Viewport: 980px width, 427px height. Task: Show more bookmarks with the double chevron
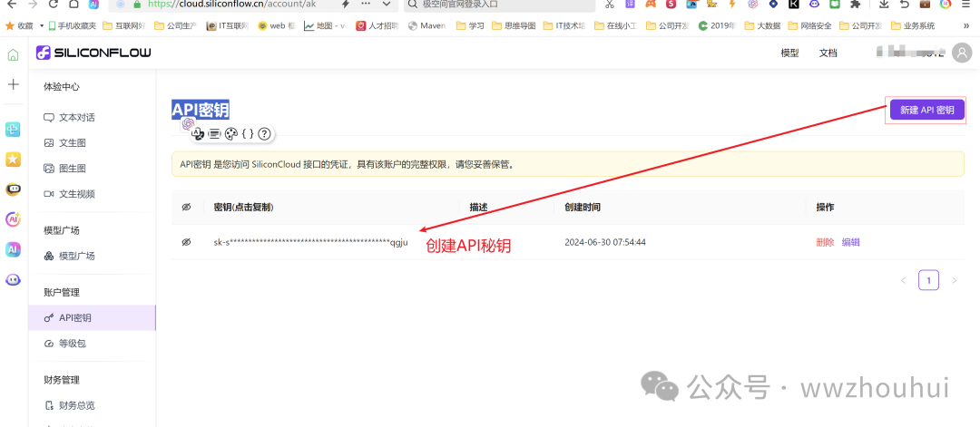966,25
